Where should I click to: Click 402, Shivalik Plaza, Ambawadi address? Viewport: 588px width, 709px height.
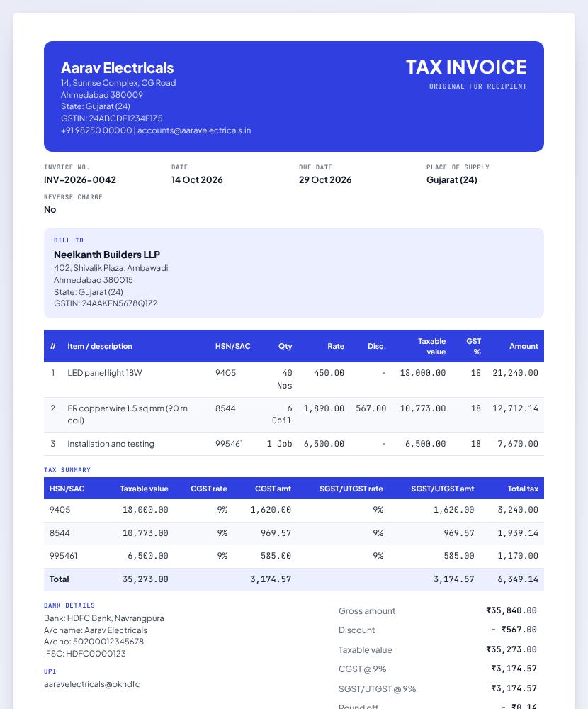coord(111,268)
